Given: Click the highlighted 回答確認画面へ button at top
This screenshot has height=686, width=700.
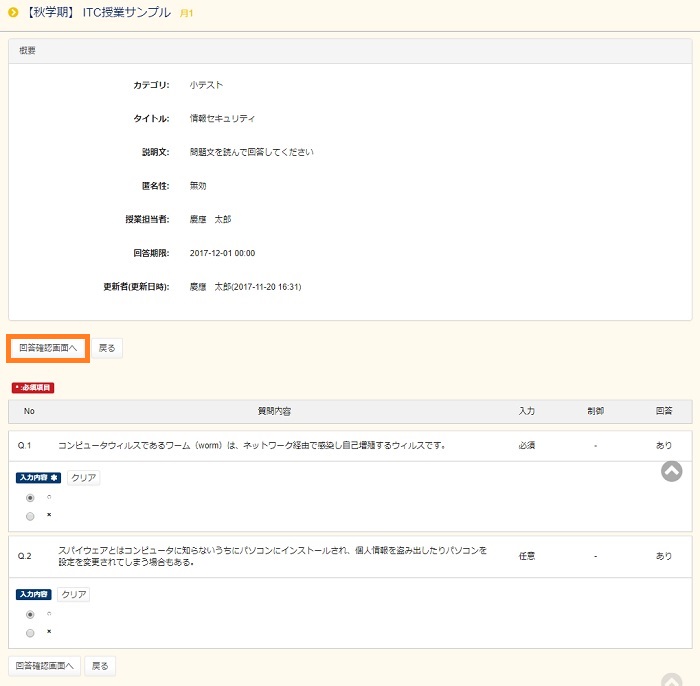Looking at the screenshot, I should point(48,348).
